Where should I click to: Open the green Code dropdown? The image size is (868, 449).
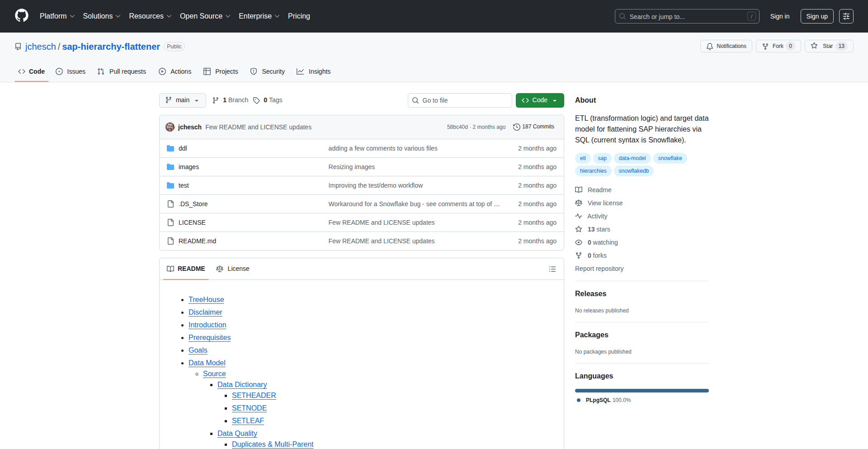click(x=539, y=100)
